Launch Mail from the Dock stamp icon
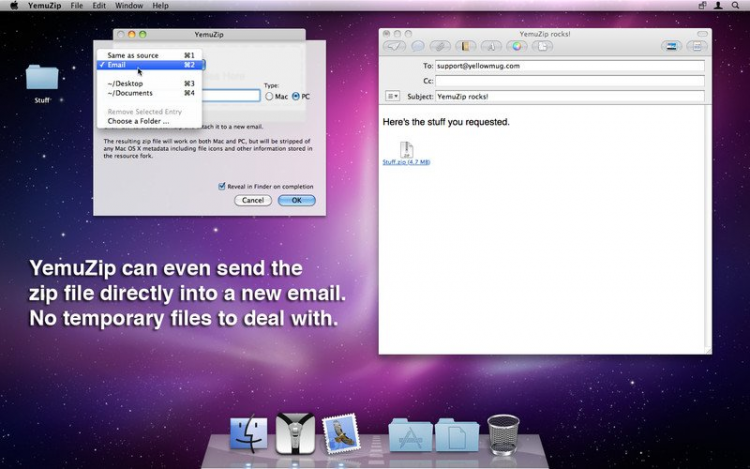The width and height of the screenshot is (750, 469). [341, 434]
